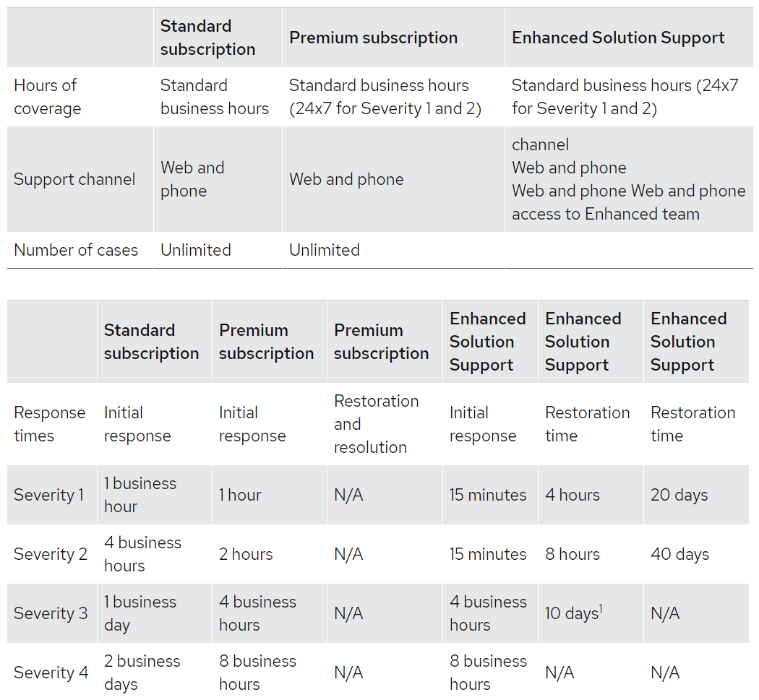Select the "Support channel" row label
759x700 pixels.
(74, 179)
